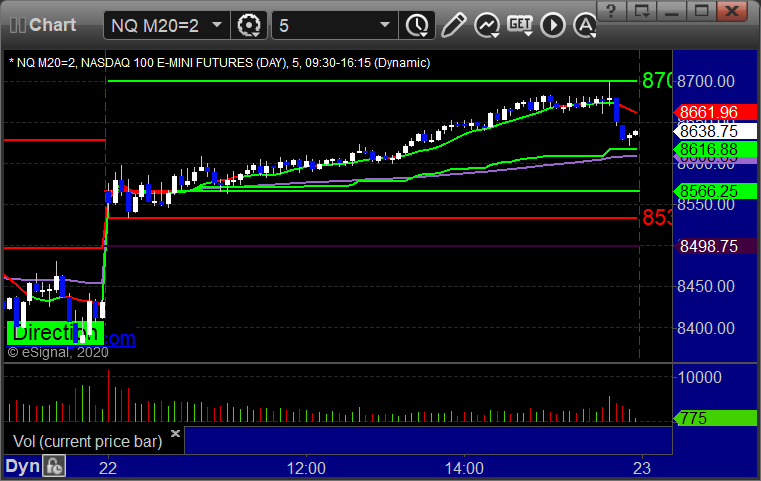
Task: Click the red 8661.96 price label
Action: coord(715,112)
